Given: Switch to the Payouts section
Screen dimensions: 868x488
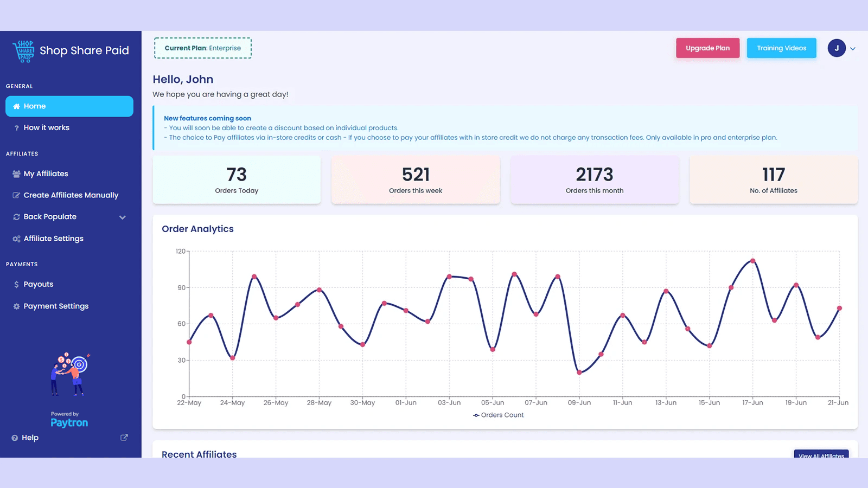Looking at the screenshot, I should (x=38, y=284).
